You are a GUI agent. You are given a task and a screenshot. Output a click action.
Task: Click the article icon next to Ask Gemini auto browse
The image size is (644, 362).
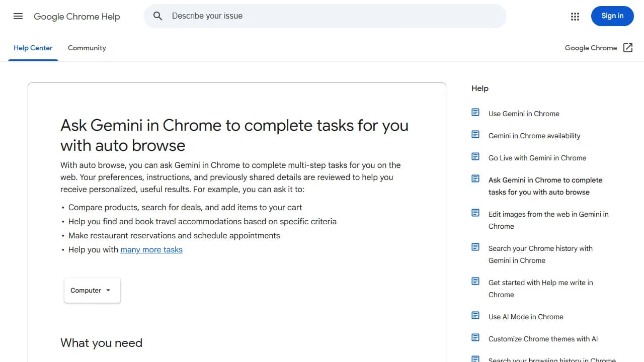(x=475, y=178)
